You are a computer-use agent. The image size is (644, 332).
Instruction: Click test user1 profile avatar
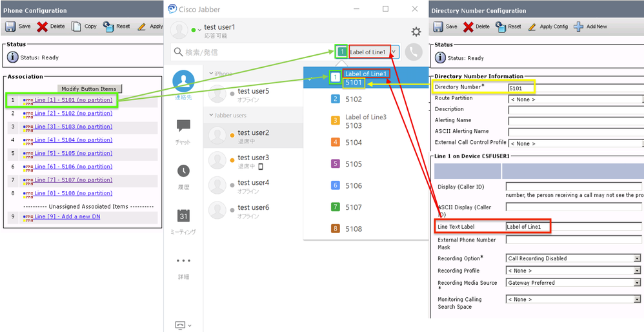(179, 30)
